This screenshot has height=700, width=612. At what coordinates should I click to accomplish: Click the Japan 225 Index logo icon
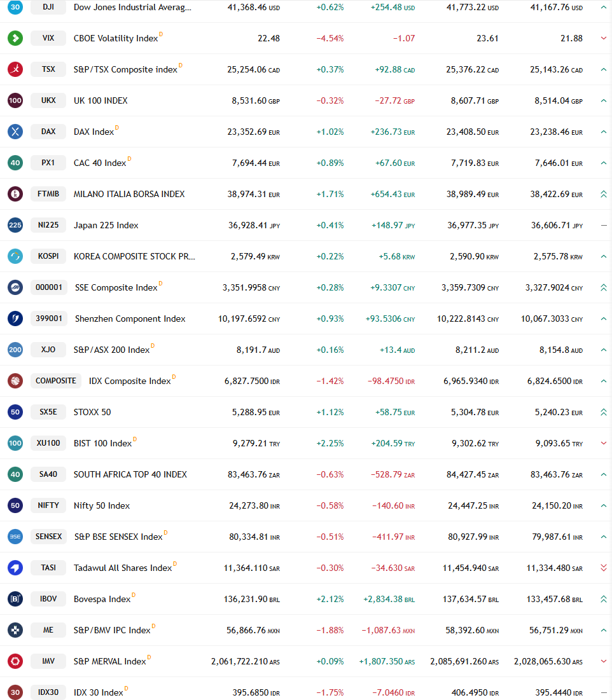(x=15, y=225)
